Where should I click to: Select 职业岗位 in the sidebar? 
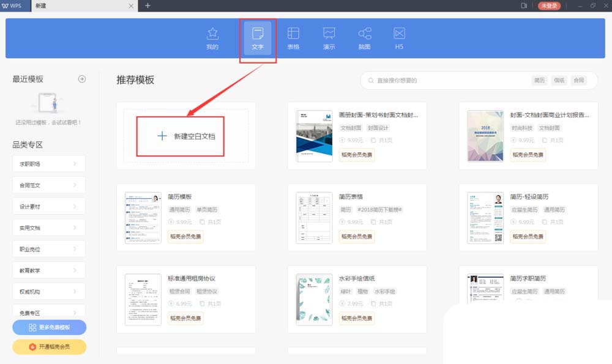pyautogui.click(x=48, y=248)
